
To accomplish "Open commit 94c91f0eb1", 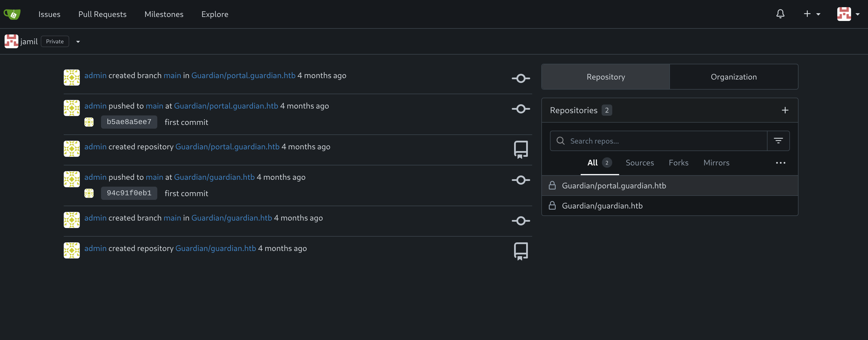I will (129, 193).
